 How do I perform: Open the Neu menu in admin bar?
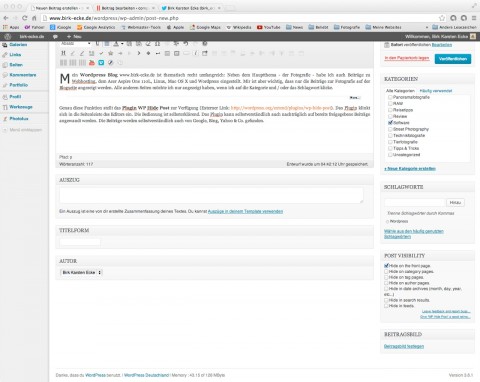(x=74, y=36)
